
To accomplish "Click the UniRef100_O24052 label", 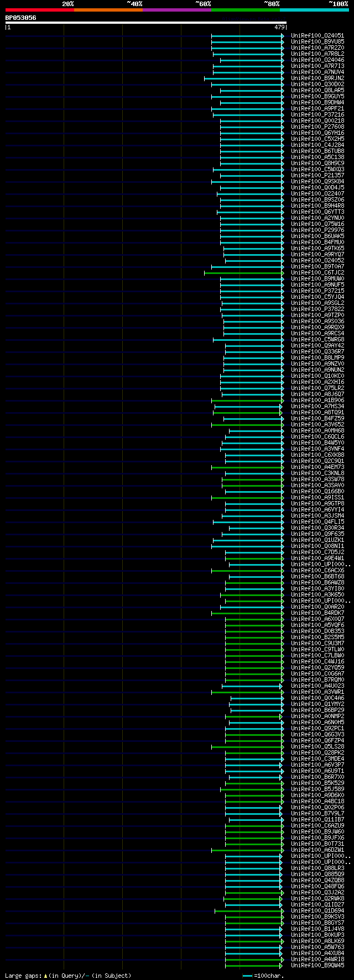I will coord(317,260).
